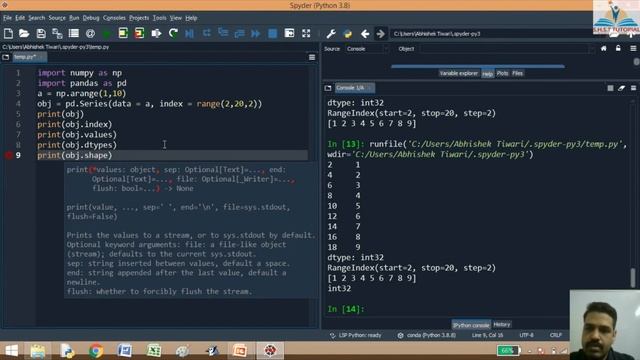
Task: Save all files icon
Action: (57, 33)
